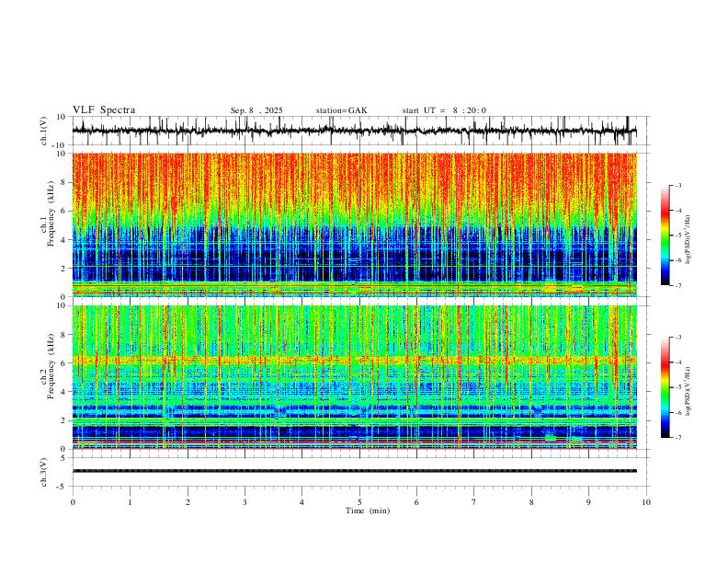The width and height of the screenshot is (728, 563).
Task: Click the ch.2 spectrogram panel
Action: pos(354,377)
